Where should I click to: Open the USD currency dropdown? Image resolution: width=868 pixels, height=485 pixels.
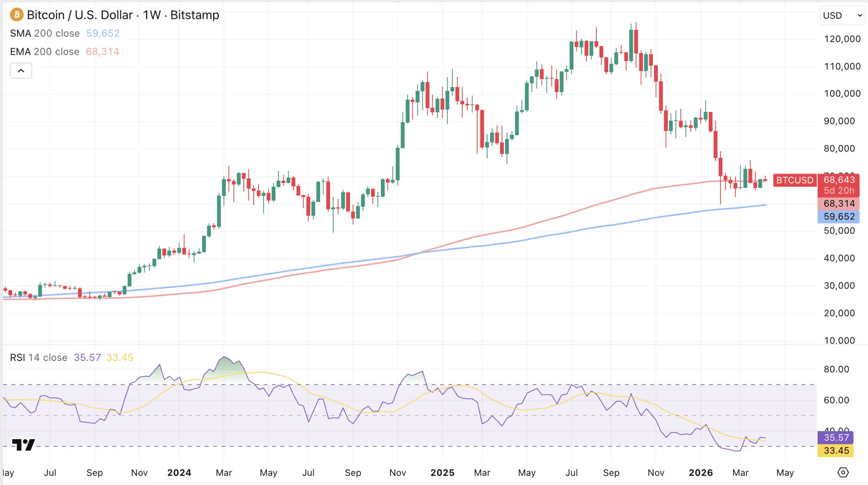point(842,15)
